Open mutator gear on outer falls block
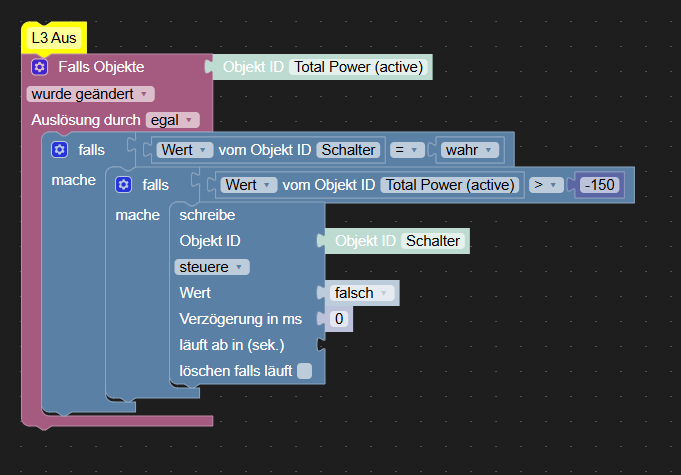Screen dimensions: 681x475 pos(59,149)
